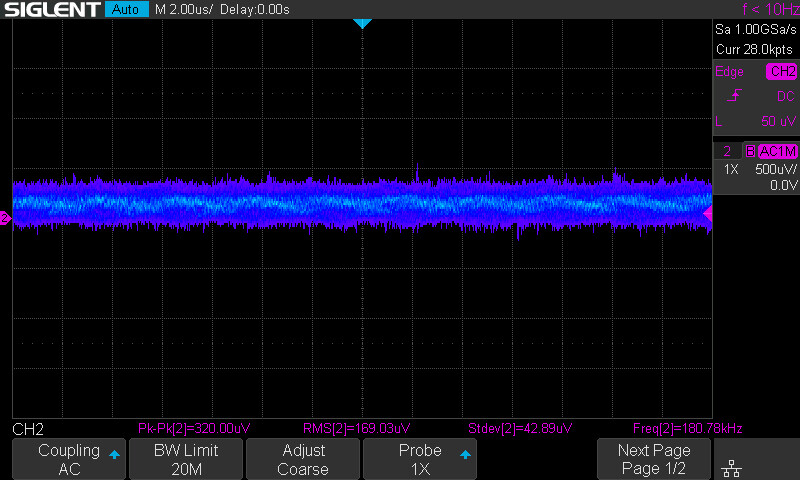Click the 0.0V offset readout
Viewport: 800px width, 480px height.
(x=783, y=185)
